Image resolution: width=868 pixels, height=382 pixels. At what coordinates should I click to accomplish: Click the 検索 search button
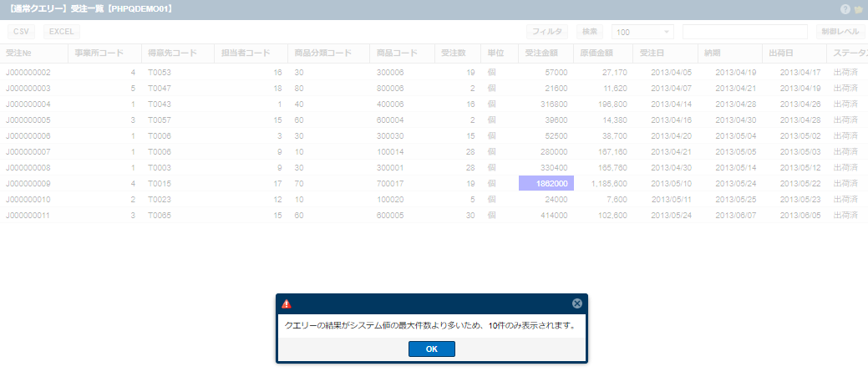(589, 32)
